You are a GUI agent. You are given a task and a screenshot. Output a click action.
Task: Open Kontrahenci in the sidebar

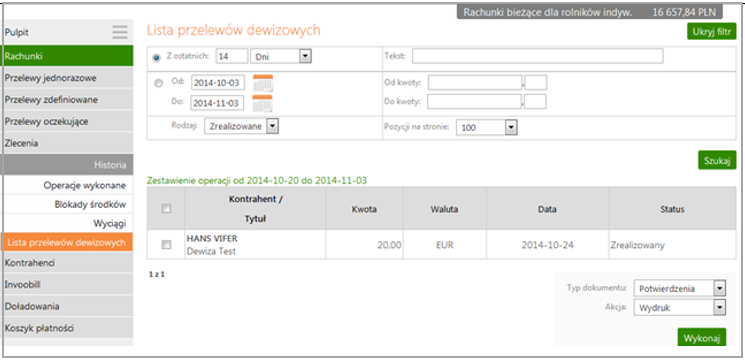pyautogui.click(x=67, y=263)
